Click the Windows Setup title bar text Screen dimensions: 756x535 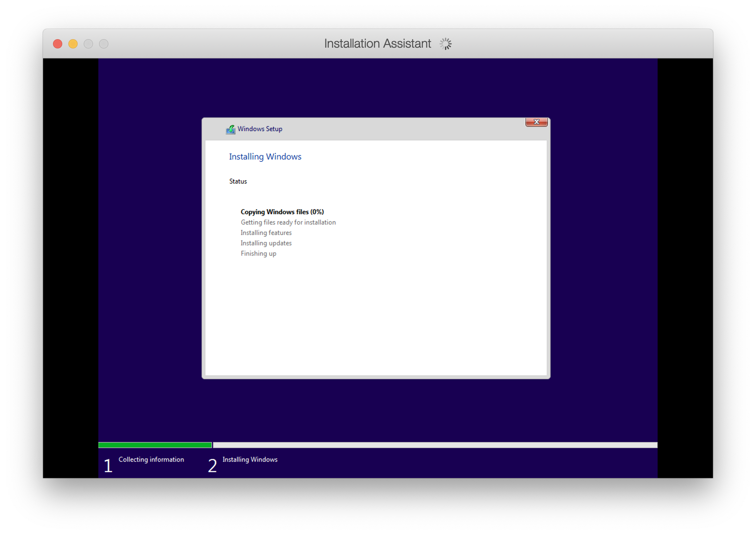[x=259, y=129]
